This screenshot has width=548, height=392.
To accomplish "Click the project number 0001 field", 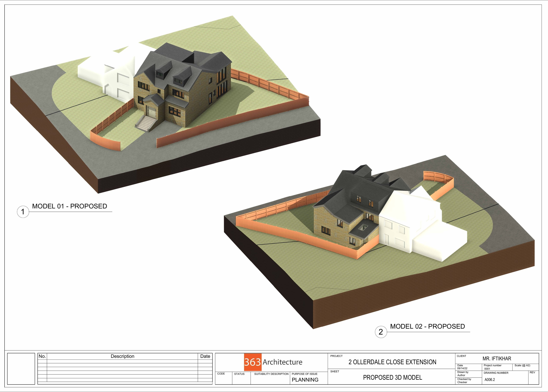I will 487,369.
